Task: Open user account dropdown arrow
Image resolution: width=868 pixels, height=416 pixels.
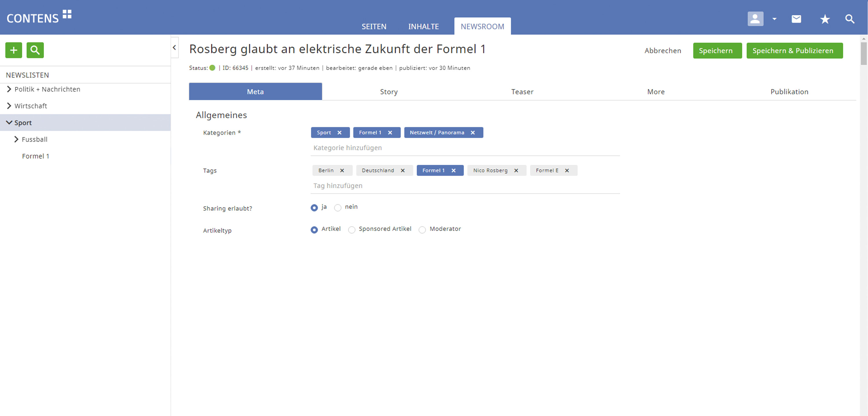Action: tap(774, 19)
